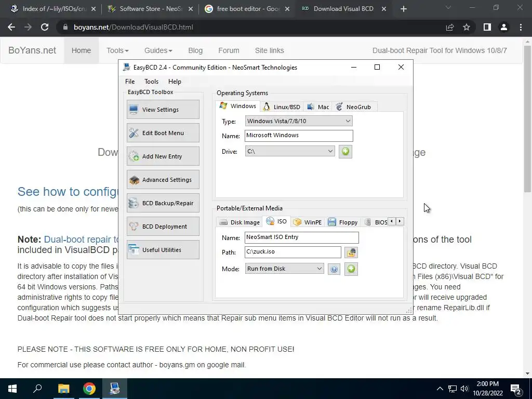Open the Tools dropdown on BoYans.net
Viewport: 532px width, 399px height.
pos(117,50)
